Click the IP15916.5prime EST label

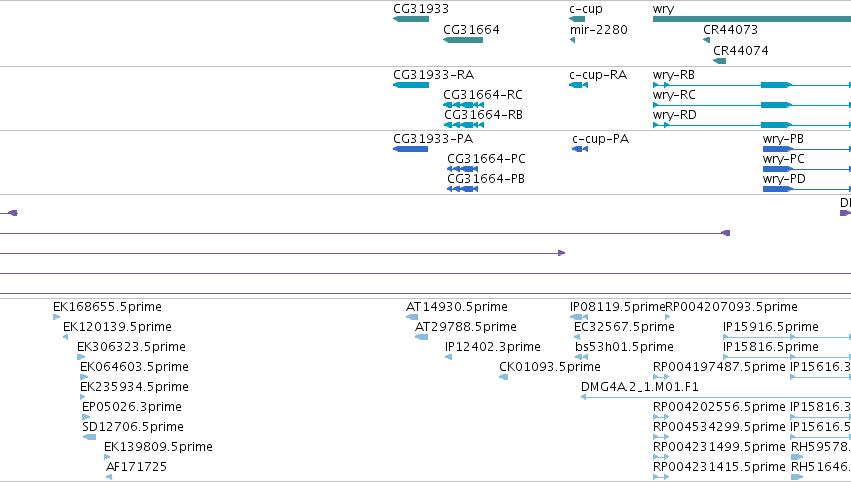click(x=771, y=327)
